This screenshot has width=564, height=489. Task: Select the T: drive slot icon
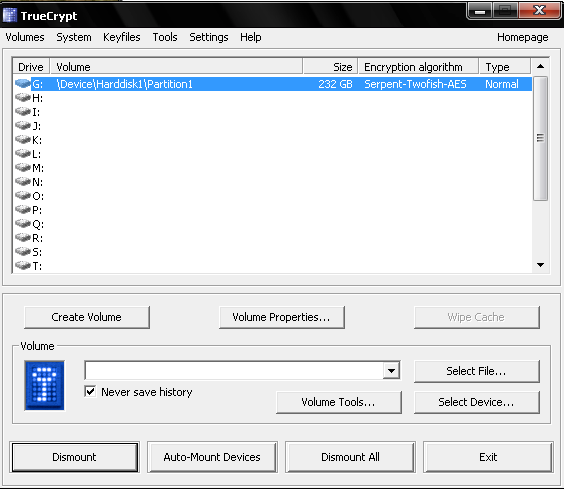(23, 266)
